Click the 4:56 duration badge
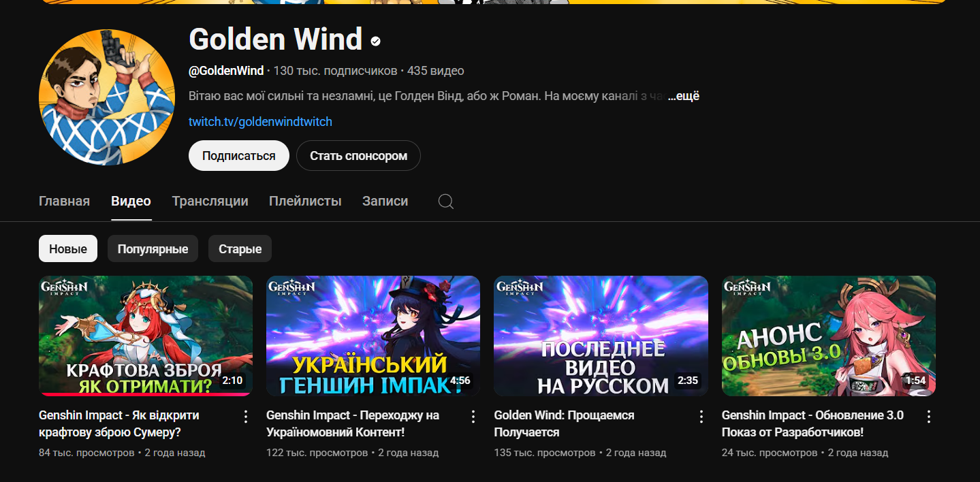 460,381
